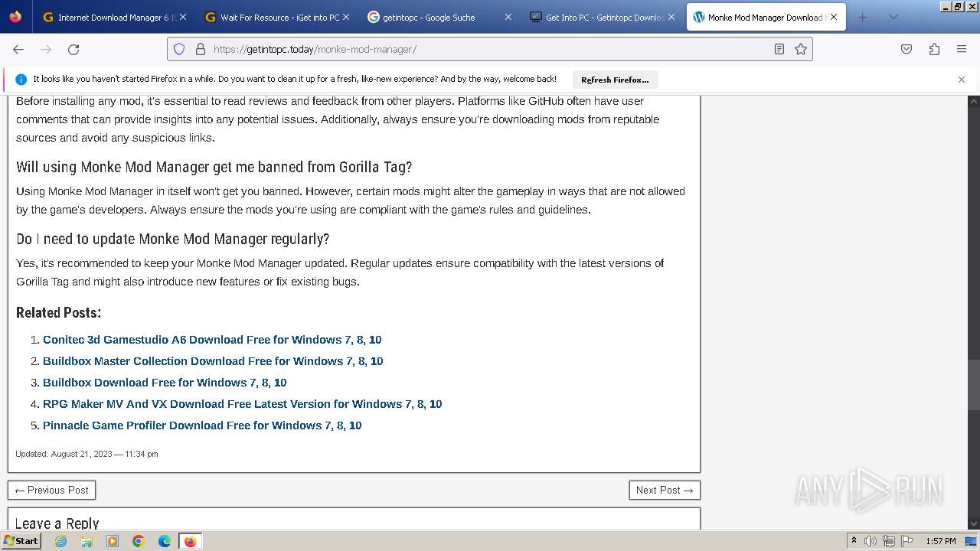Launch Google Chrome from taskbar
The image size is (980, 551).
139,541
